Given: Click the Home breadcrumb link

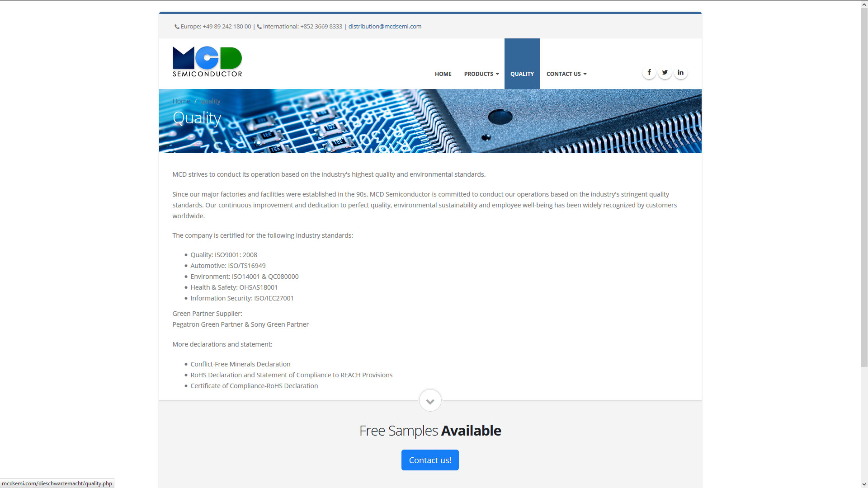Looking at the screenshot, I should tap(181, 101).
